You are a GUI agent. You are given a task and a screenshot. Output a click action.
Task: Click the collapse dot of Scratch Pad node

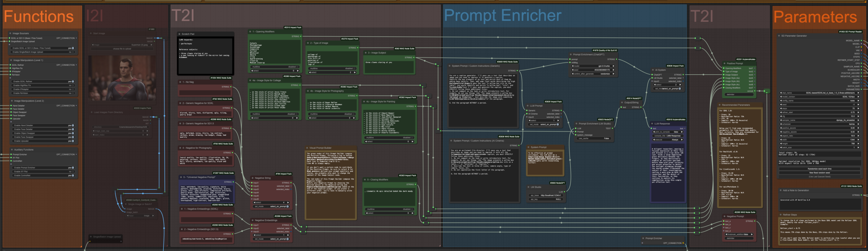[179, 34]
